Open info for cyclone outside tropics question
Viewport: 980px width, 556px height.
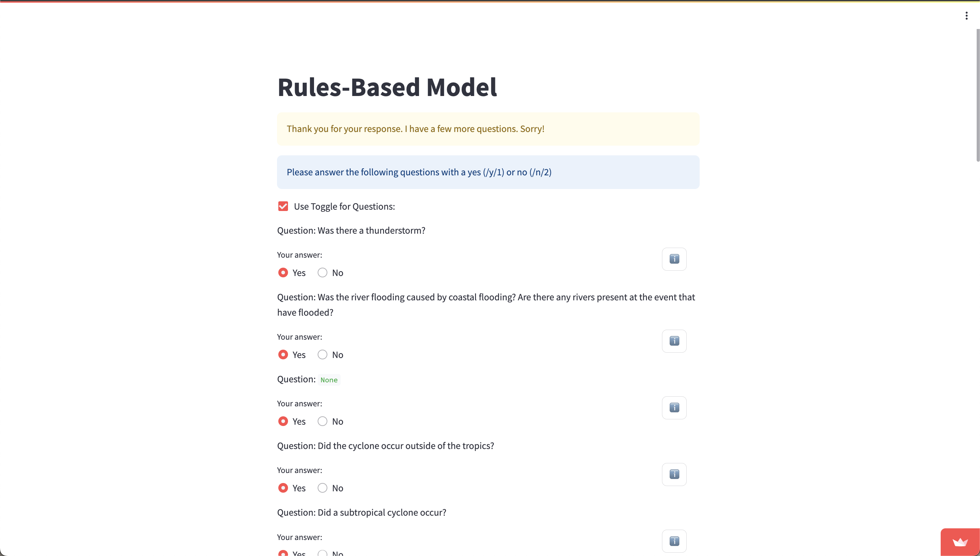point(674,474)
